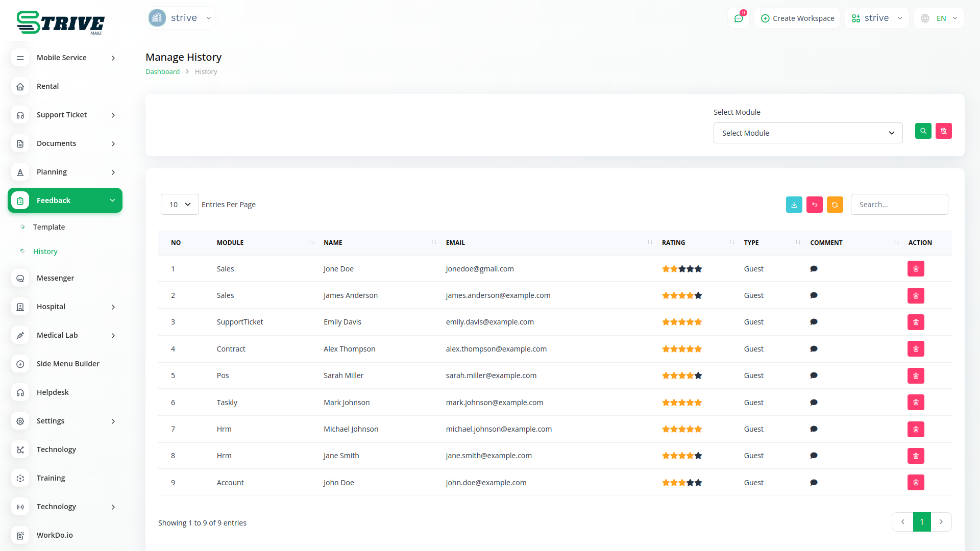This screenshot has width=980, height=551.
Task: Click the pink undo arrow icon button
Action: tap(814, 205)
